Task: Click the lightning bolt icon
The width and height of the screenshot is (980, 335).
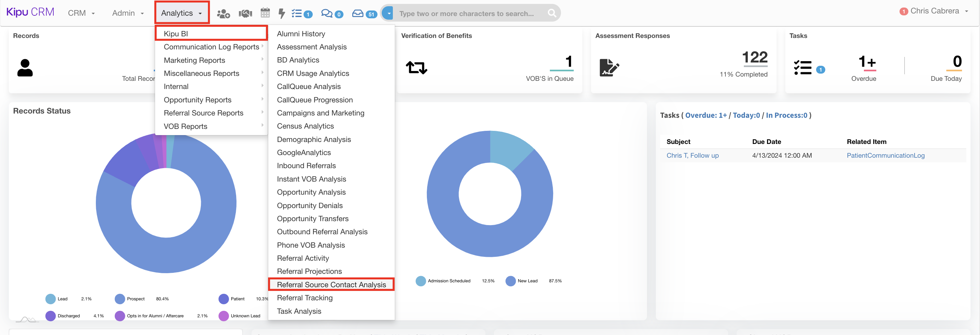Action: pos(282,14)
